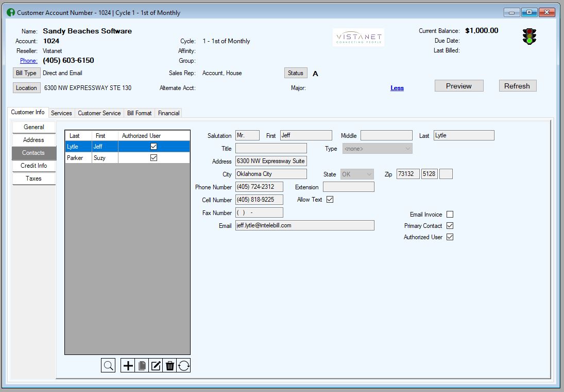Click the Bill Type button
Image resolution: width=564 pixels, height=392 pixels.
[27, 73]
